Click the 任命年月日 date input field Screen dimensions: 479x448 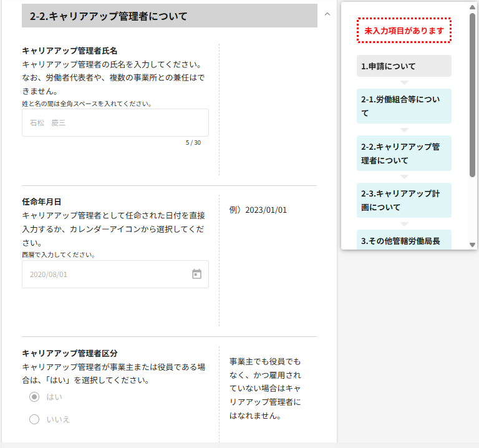pos(106,274)
